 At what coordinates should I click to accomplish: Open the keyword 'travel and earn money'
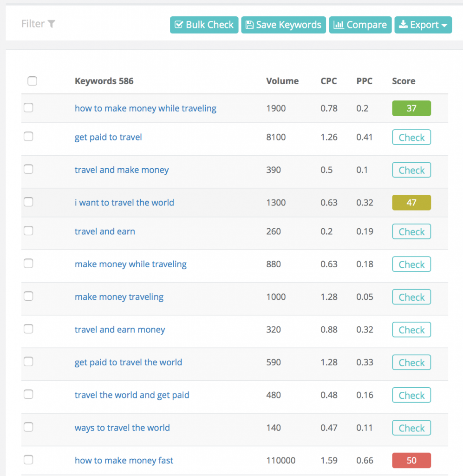point(120,329)
